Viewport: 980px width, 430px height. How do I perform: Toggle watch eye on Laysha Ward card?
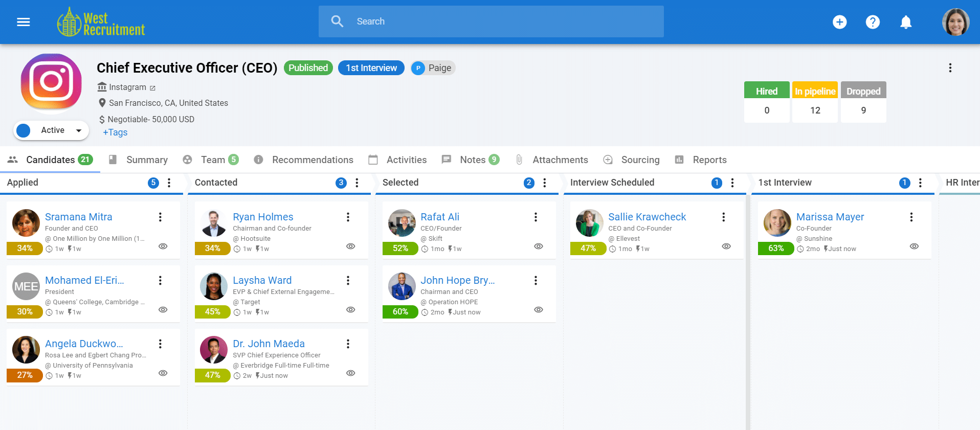tap(351, 310)
